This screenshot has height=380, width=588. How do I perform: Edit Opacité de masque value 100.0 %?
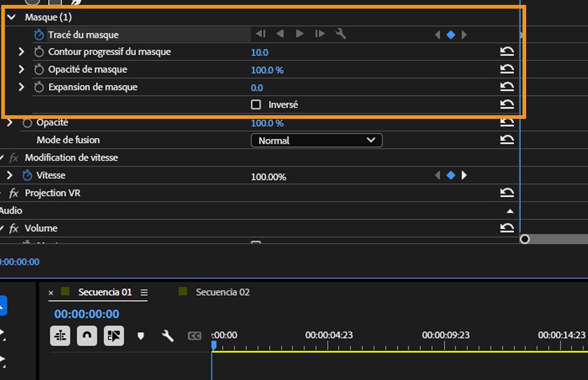[x=268, y=70]
